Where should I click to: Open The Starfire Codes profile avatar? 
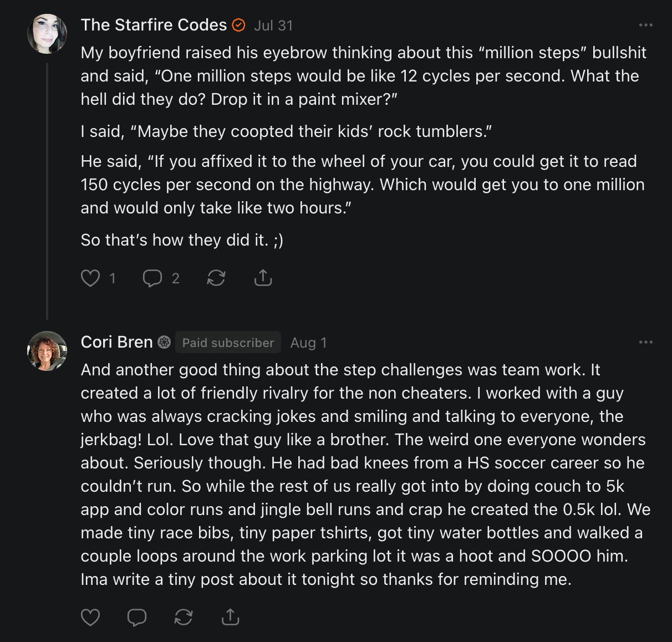click(47, 34)
